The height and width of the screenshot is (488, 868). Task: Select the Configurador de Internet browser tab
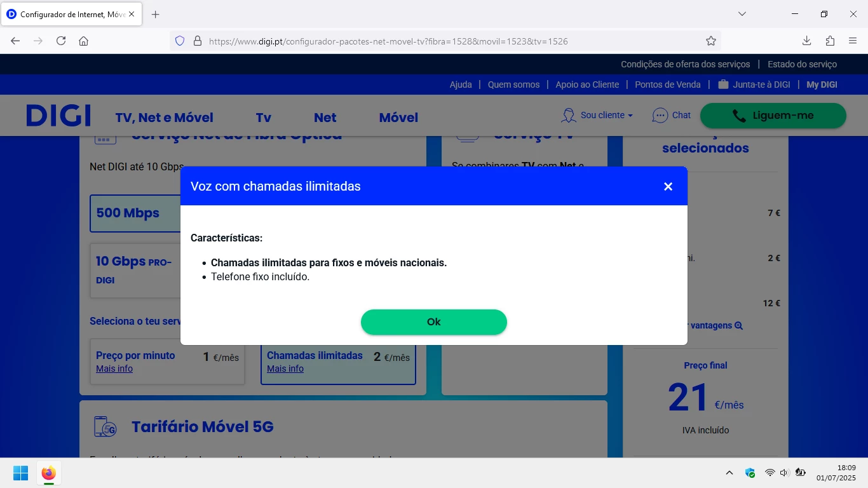pos(71,14)
